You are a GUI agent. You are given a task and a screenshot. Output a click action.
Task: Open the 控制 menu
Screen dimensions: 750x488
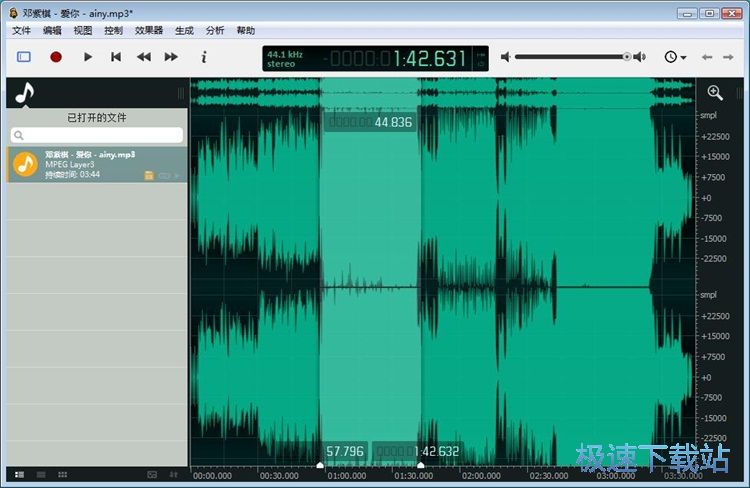[x=113, y=31]
